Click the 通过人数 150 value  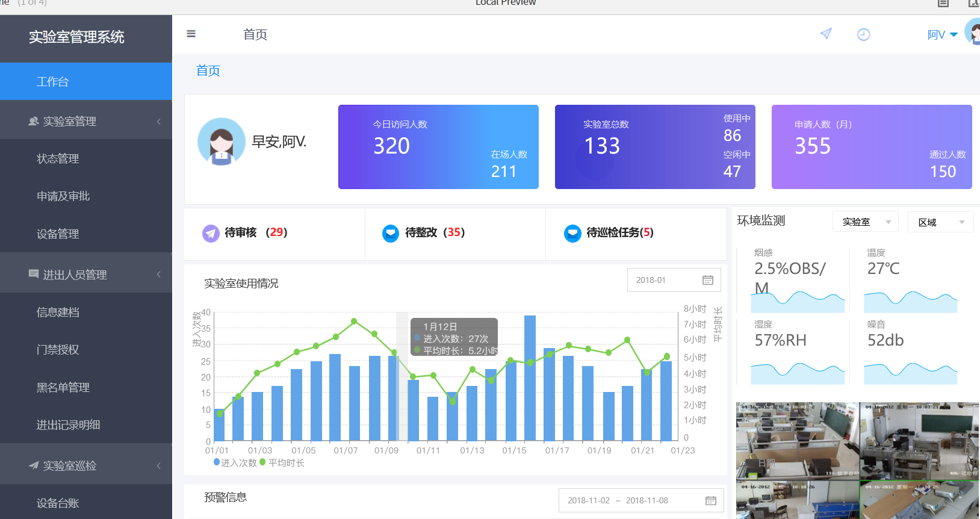coord(943,172)
